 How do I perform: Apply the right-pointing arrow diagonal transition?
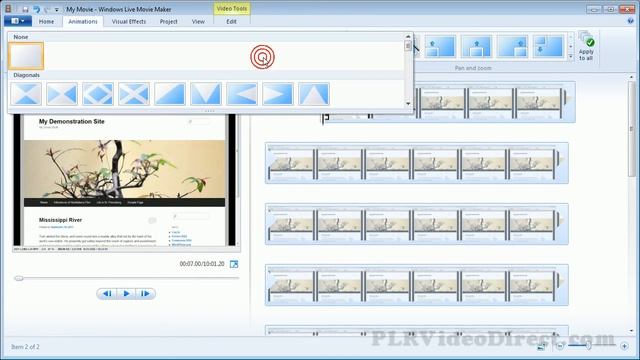tap(278, 94)
